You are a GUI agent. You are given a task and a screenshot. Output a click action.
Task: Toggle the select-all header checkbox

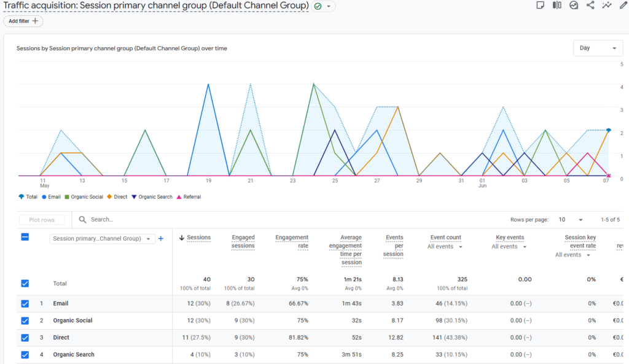tap(25, 237)
